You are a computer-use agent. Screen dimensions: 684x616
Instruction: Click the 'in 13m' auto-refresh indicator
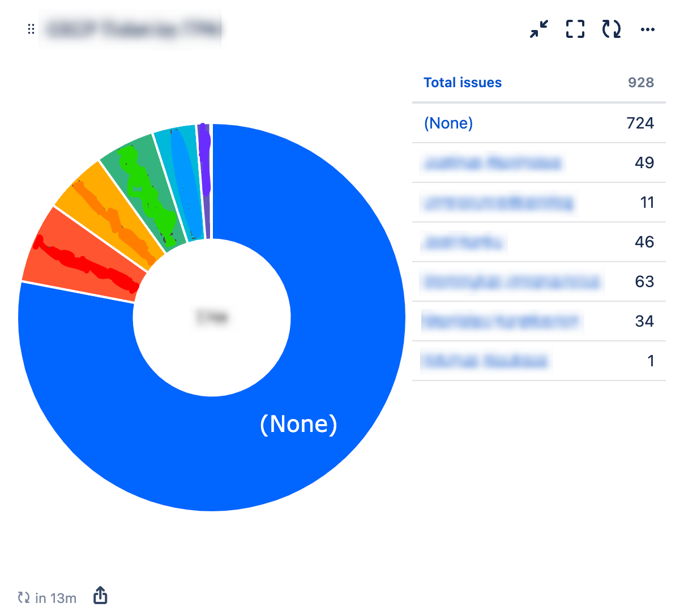47,598
